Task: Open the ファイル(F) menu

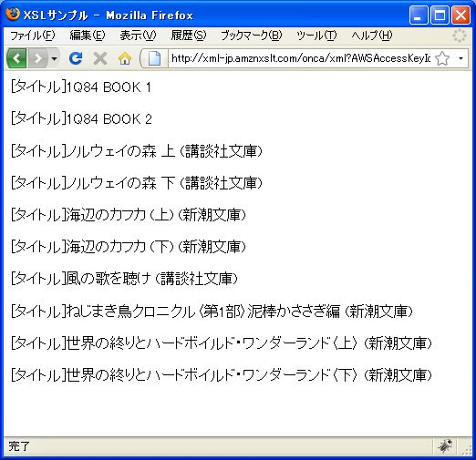Action: point(33,36)
